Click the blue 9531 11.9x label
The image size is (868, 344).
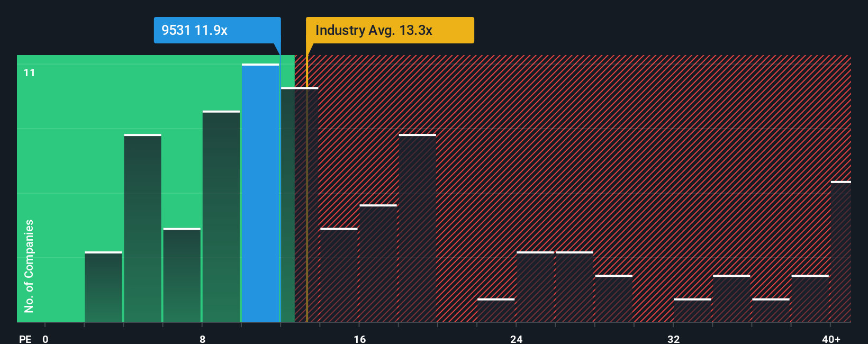[217, 30]
